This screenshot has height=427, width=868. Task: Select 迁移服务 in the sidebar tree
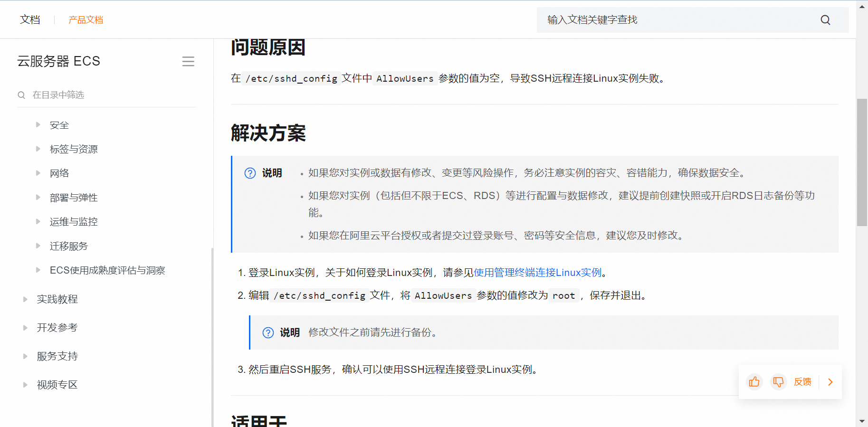pyautogui.click(x=69, y=246)
